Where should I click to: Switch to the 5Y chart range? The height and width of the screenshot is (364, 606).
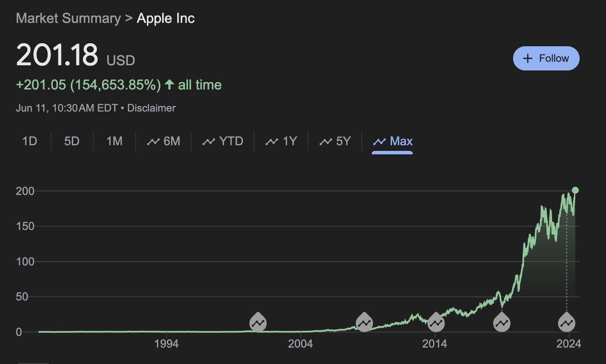335,141
